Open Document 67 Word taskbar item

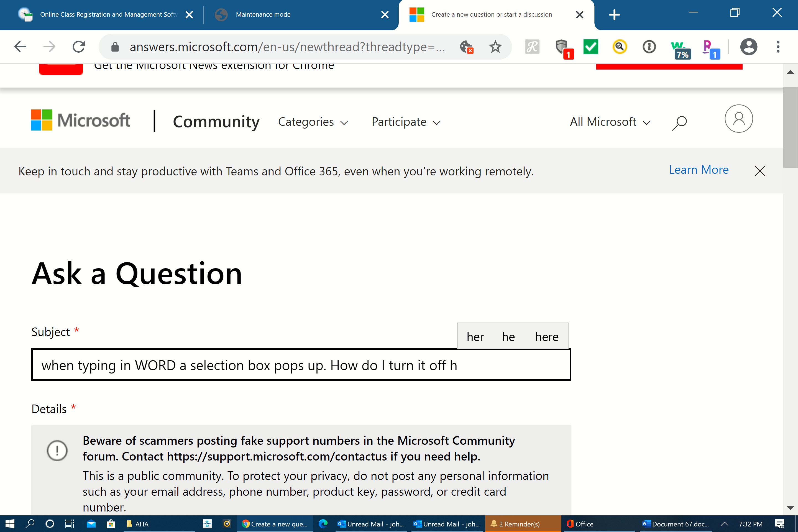coord(676,524)
